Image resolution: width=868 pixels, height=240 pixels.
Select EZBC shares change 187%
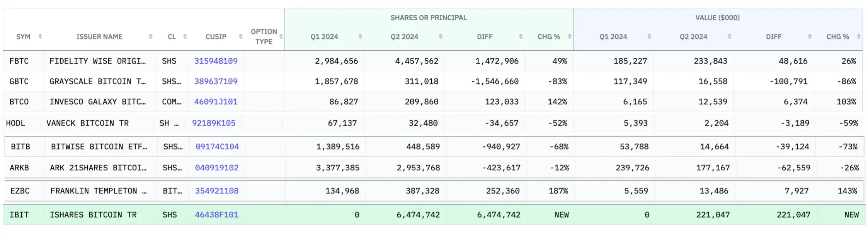tap(558, 191)
